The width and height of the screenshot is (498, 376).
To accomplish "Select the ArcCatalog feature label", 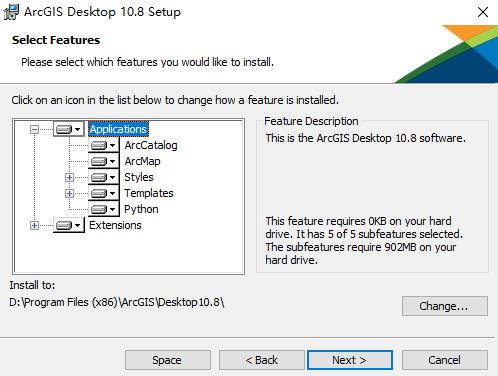I will (151, 145).
